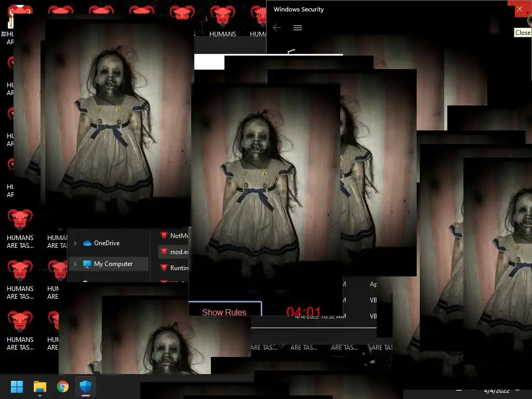This screenshot has height=399, width=532.
Task: Open File Explorer from the taskbar
Action: 39,387
